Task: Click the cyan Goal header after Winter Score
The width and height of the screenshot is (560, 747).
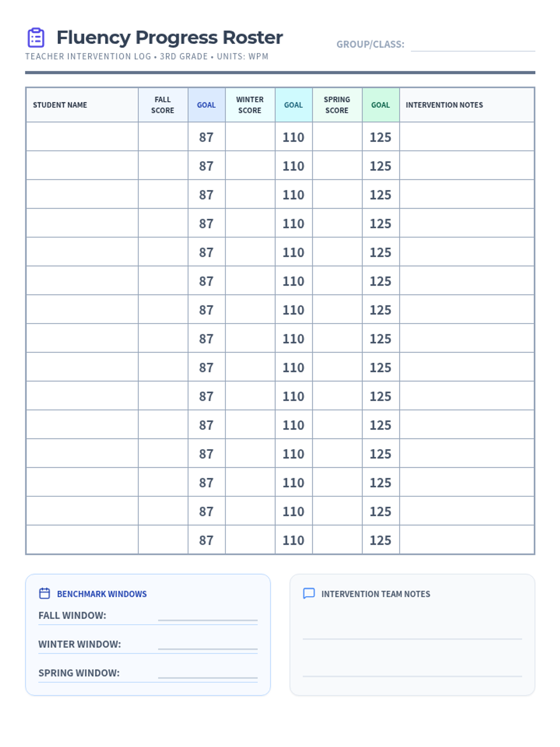Action: (294, 105)
